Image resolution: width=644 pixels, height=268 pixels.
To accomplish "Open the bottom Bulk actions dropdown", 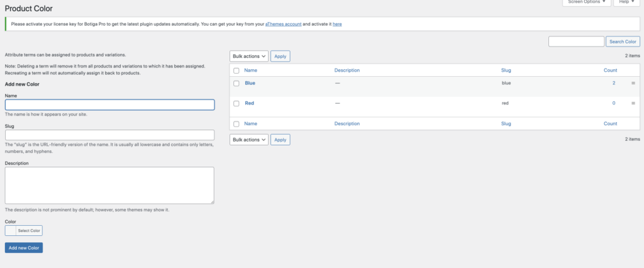I will (x=249, y=140).
